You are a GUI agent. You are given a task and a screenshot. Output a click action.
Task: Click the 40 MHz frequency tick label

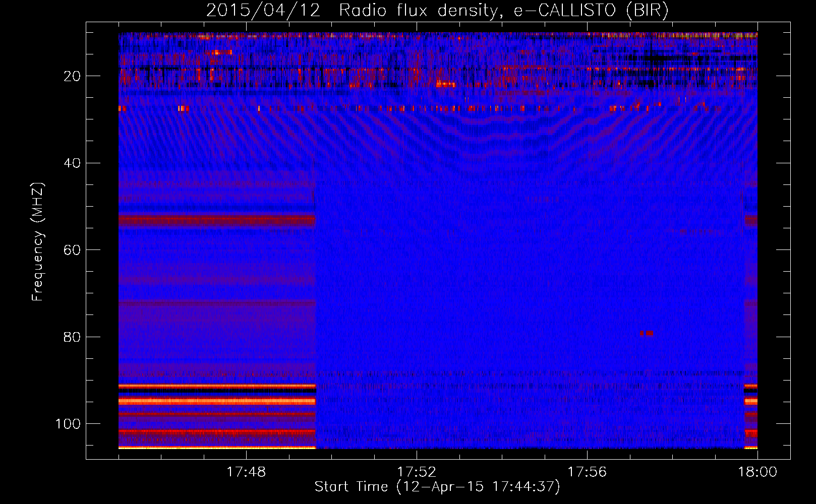pyautogui.click(x=72, y=163)
